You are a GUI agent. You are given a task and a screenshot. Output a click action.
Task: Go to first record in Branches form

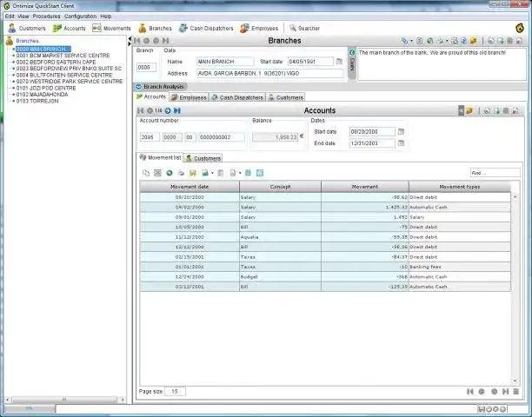[137, 41]
